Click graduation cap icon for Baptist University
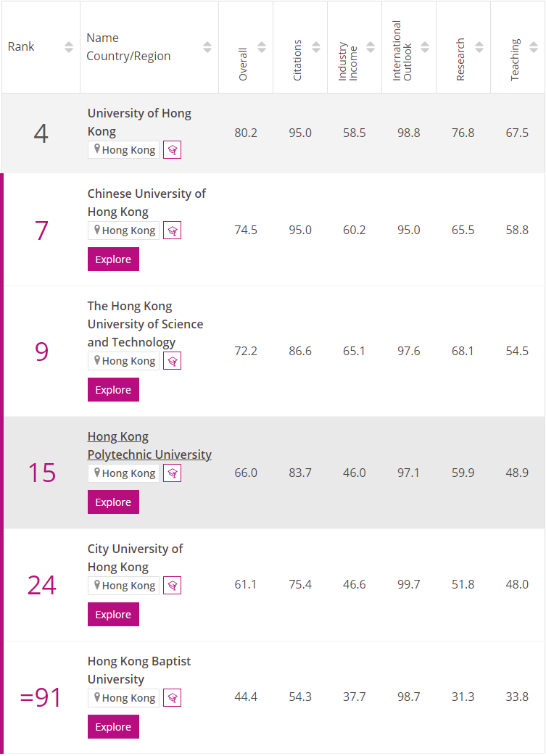Image resolution: width=546 pixels, height=756 pixels. [x=172, y=698]
